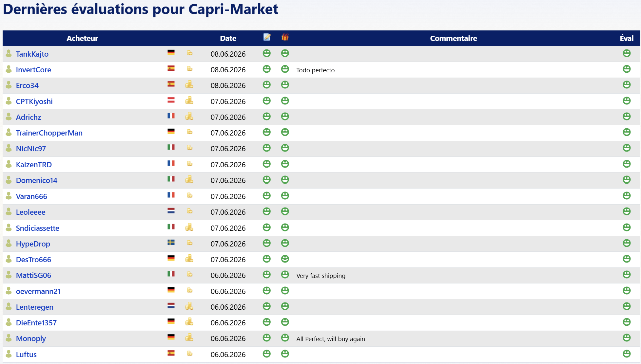The image size is (641, 364).
Task: Click the Dutch flag beside Leoleeee
Action: coord(171,211)
